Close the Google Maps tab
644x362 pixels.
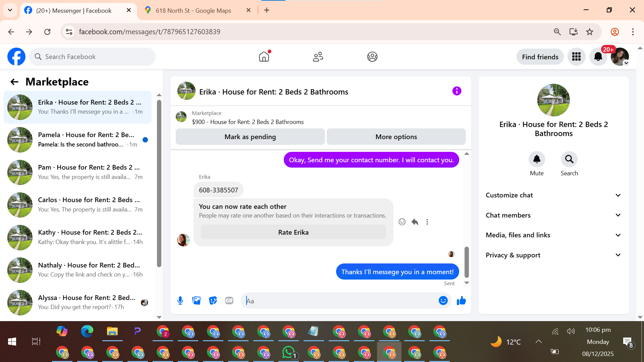249,10
